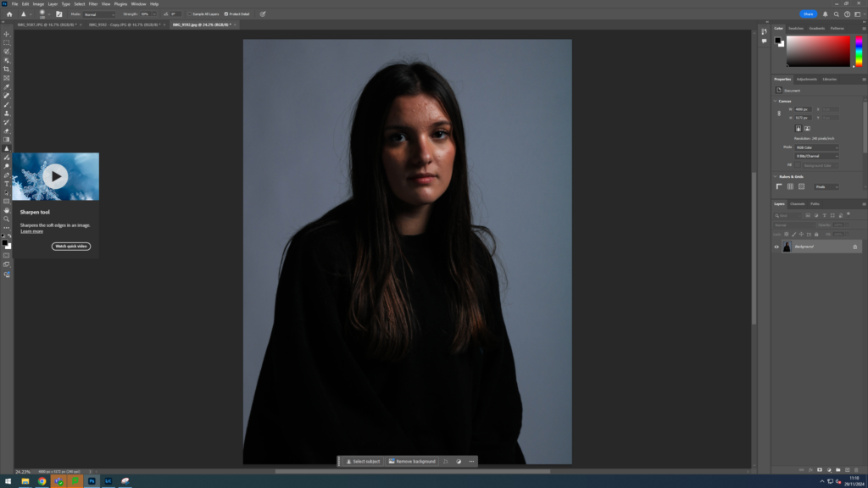Open the brush preset picker arrow
This screenshot has width=868, height=488.
[x=49, y=14]
